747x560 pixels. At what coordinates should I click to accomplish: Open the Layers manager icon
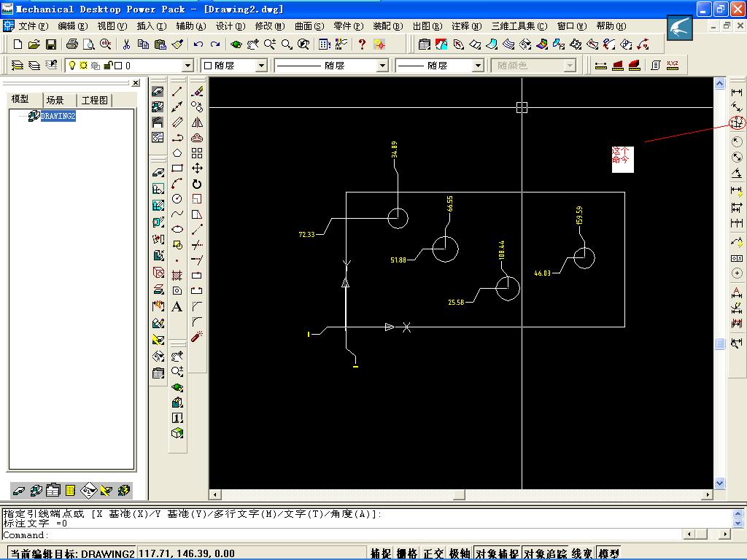click(x=18, y=65)
